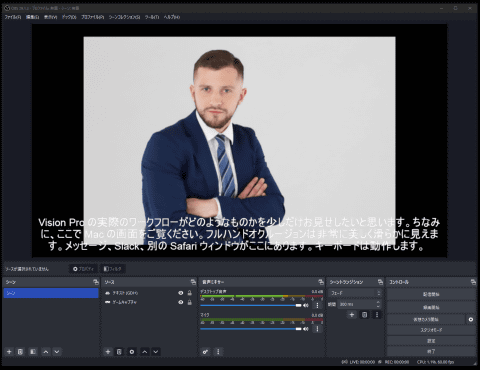Click the フィルタ button in the source toolbar
The width and height of the screenshot is (480, 370).
click(x=112, y=269)
